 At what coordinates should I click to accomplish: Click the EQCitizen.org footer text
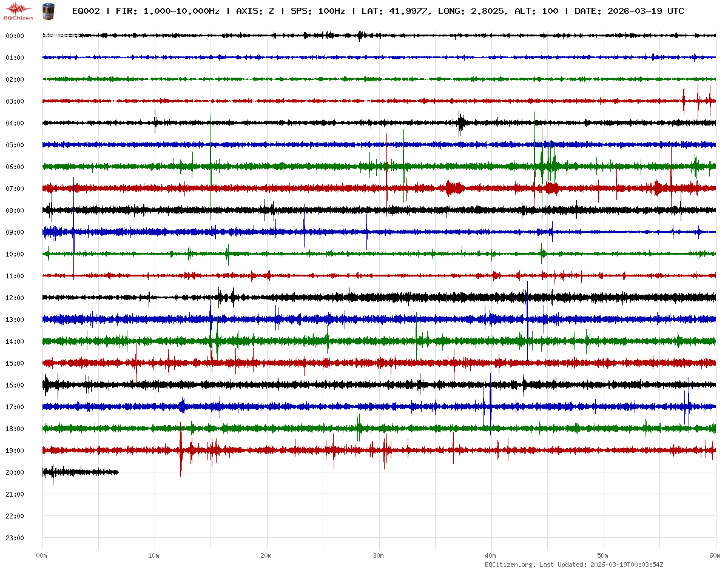[510, 565]
